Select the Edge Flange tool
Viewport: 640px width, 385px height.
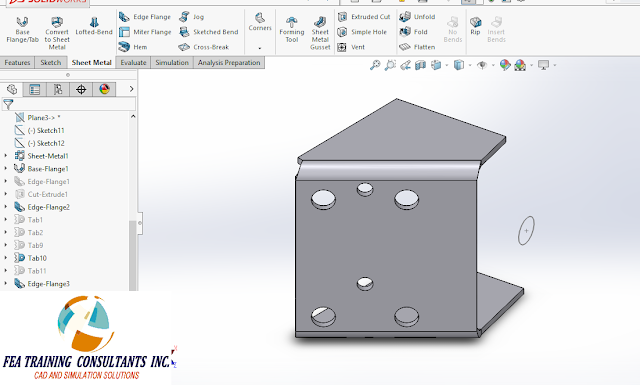[145, 17]
